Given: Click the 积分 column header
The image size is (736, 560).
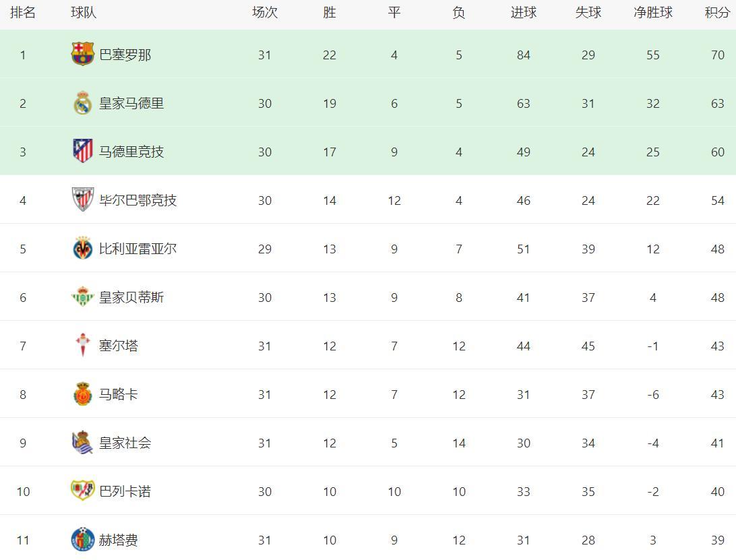Looking at the screenshot, I should 716,13.
